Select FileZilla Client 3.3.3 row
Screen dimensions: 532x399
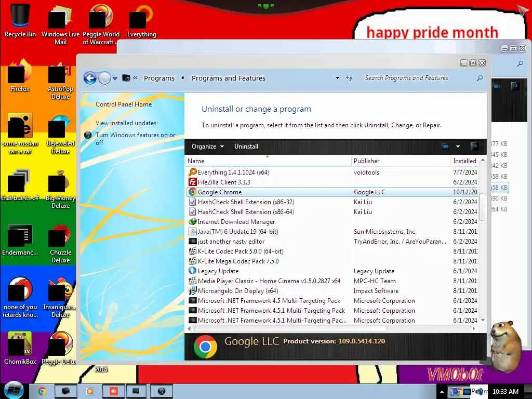tap(332, 182)
